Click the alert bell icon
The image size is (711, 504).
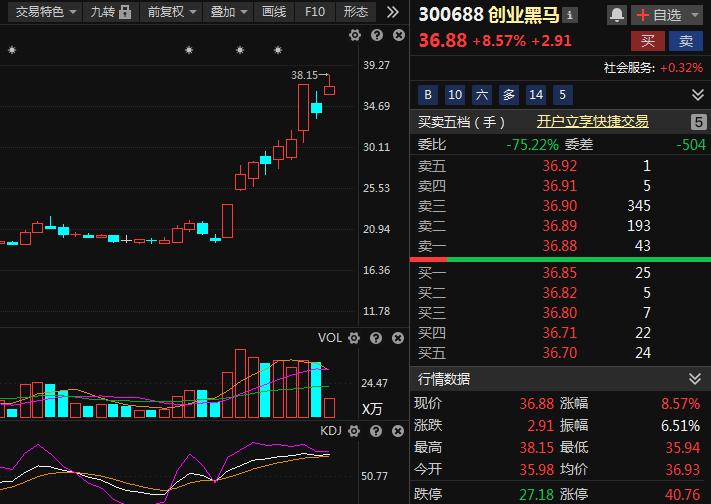617,15
